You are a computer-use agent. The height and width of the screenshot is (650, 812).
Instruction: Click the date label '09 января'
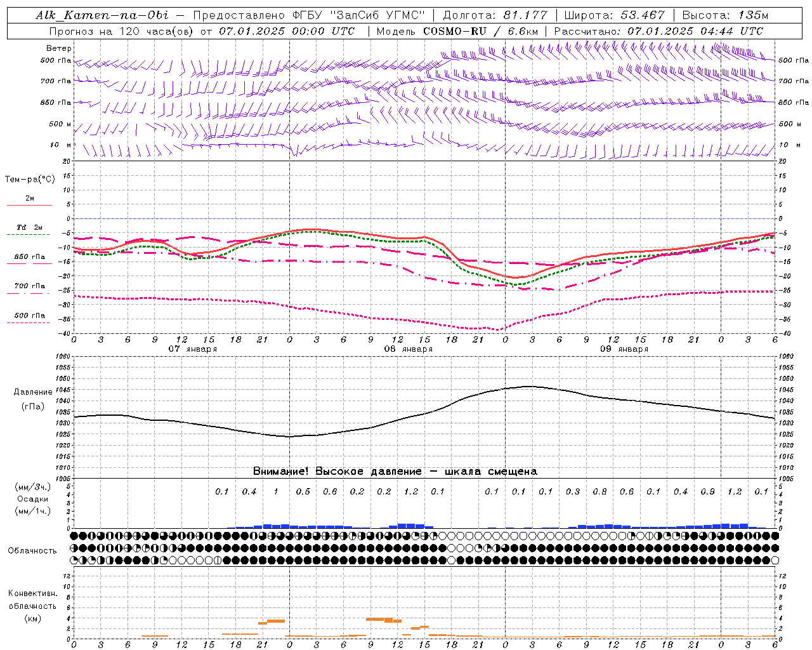[x=624, y=348]
